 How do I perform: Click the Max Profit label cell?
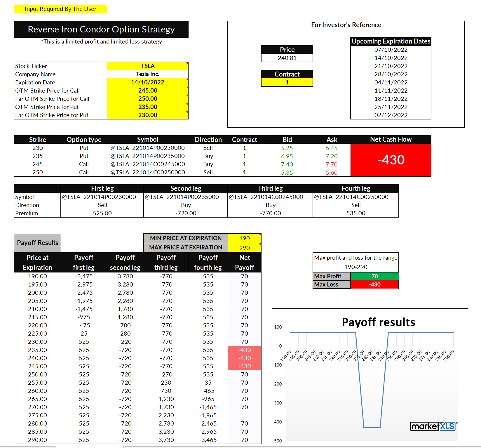(x=332, y=276)
